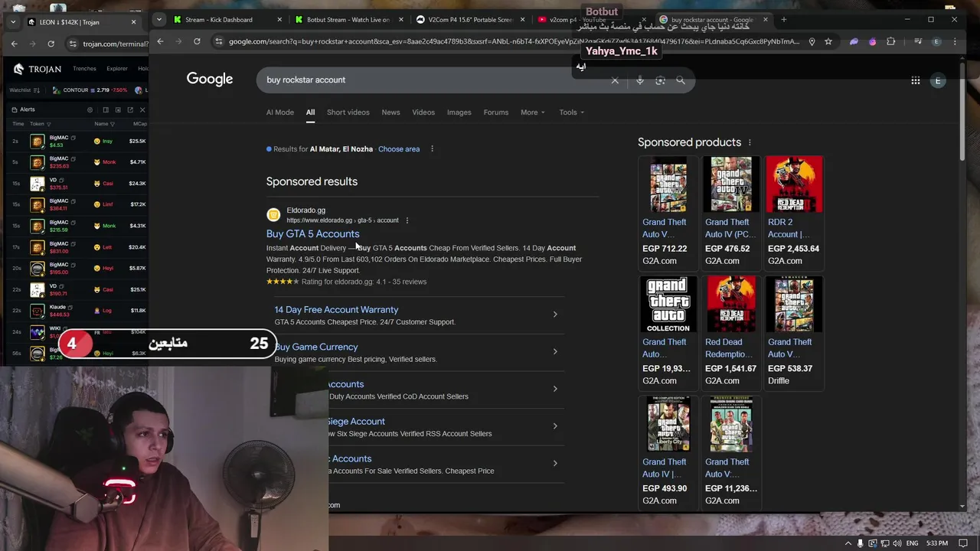Viewport: 980px width, 551px height.
Task: Open options for Sponsored products
Action: tap(750, 142)
